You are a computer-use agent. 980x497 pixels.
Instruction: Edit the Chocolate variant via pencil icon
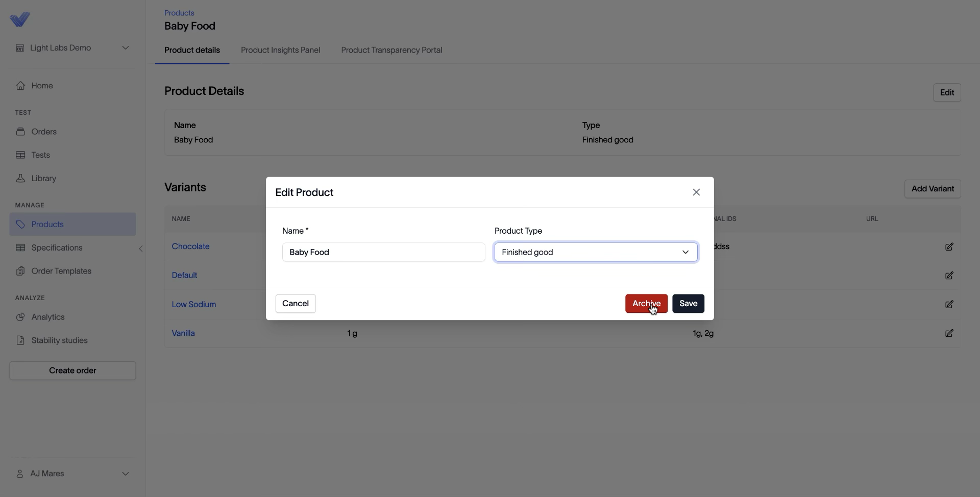[949, 246]
